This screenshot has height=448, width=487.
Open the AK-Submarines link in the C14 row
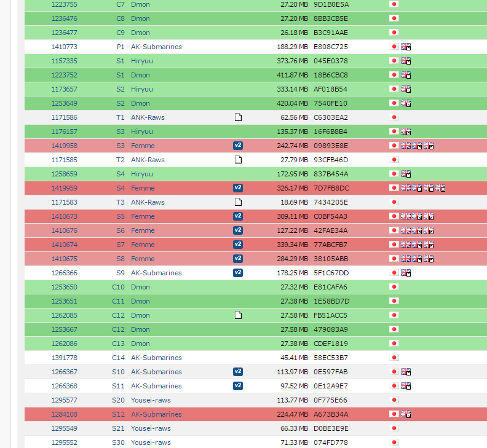156,358
